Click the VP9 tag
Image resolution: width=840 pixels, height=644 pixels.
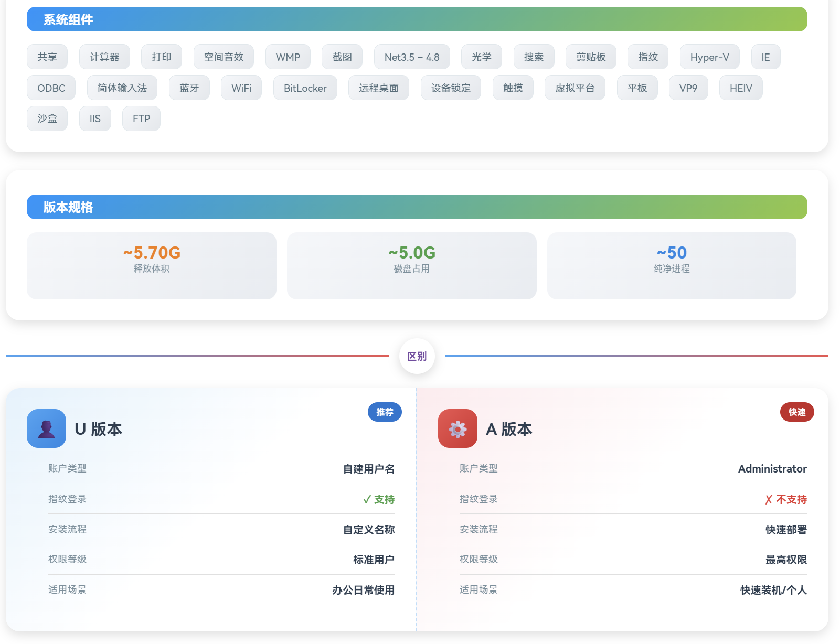pos(688,88)
